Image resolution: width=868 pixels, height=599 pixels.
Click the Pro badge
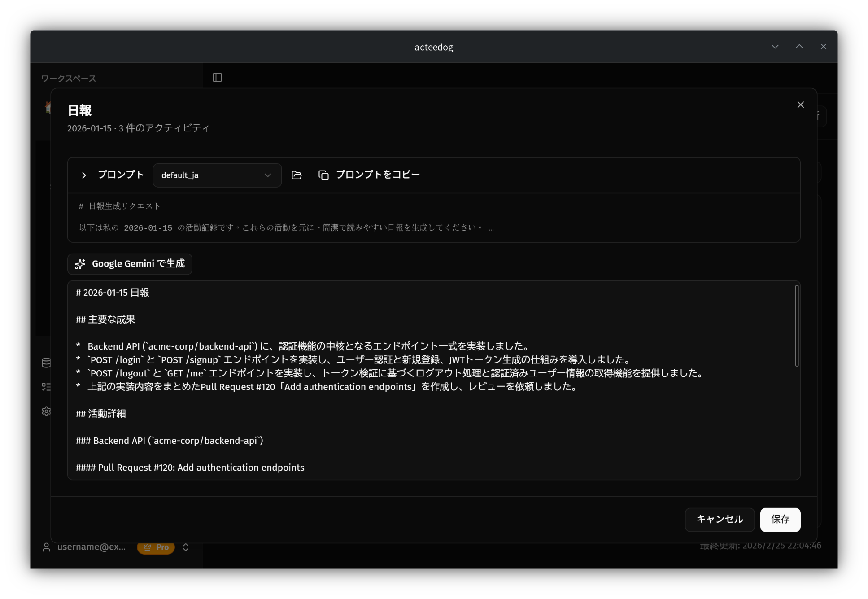(x=156, y=547)
